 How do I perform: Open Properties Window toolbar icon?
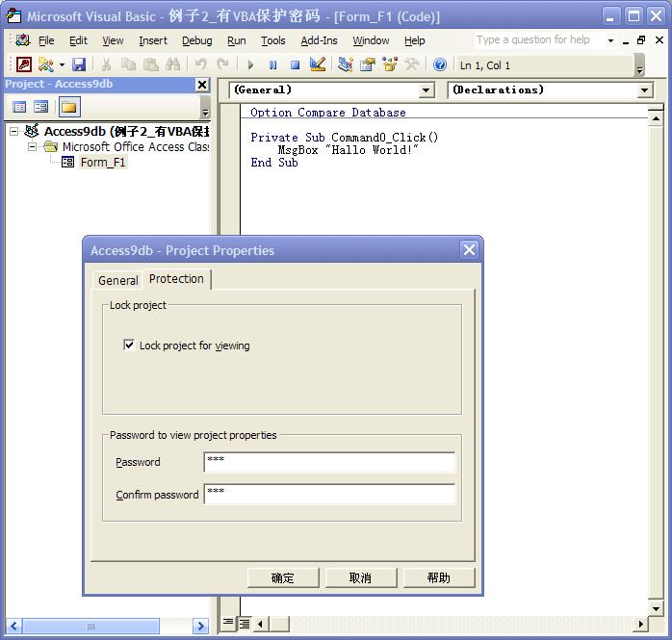368,64
